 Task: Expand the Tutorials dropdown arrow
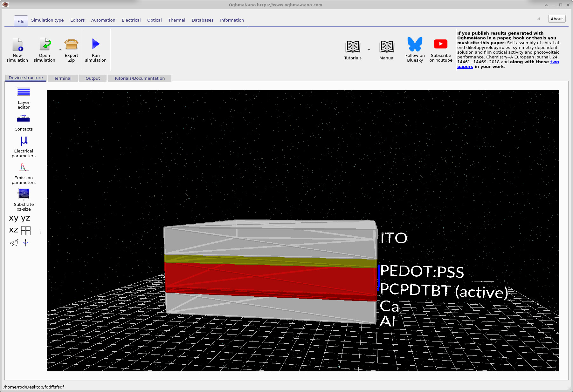(x=369, y=50)
